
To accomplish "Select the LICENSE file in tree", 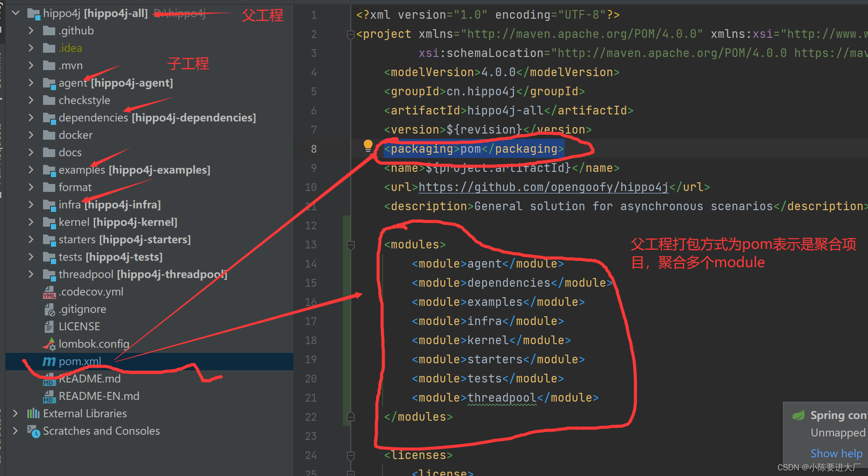I will [79, 326].
